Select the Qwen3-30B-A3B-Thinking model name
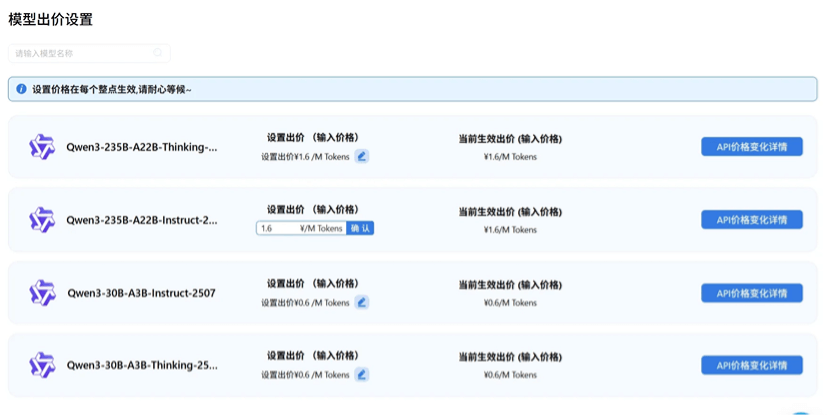Viewport: 828px width, 415px height. 142,365
